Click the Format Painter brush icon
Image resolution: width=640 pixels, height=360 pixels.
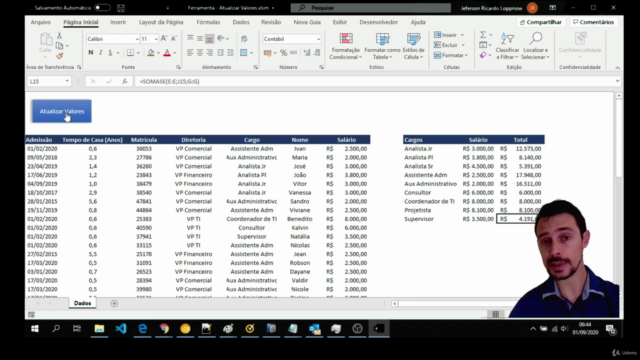point(60,56)
